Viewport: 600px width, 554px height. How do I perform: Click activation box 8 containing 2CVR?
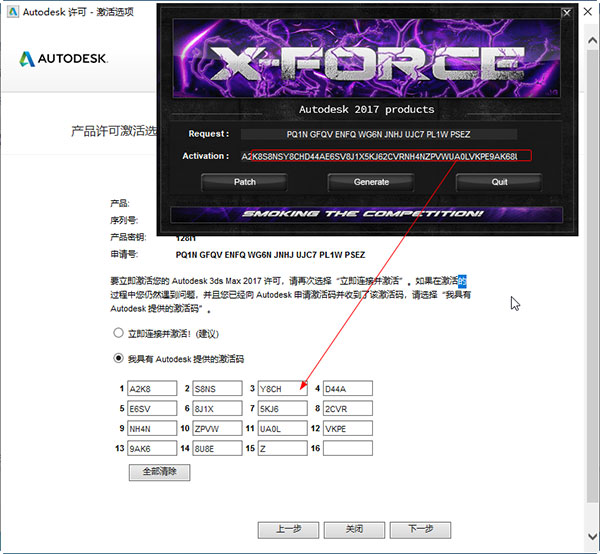(348, 408)
